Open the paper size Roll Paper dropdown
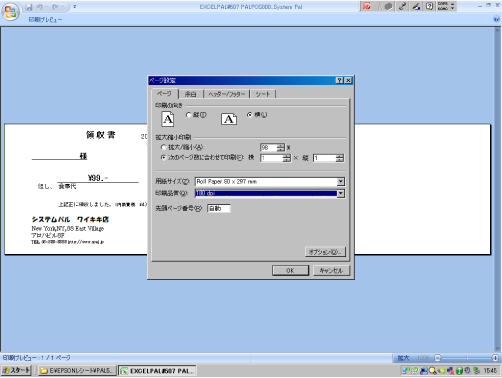The width and height of the screenshot is (502, 378). 341,182
